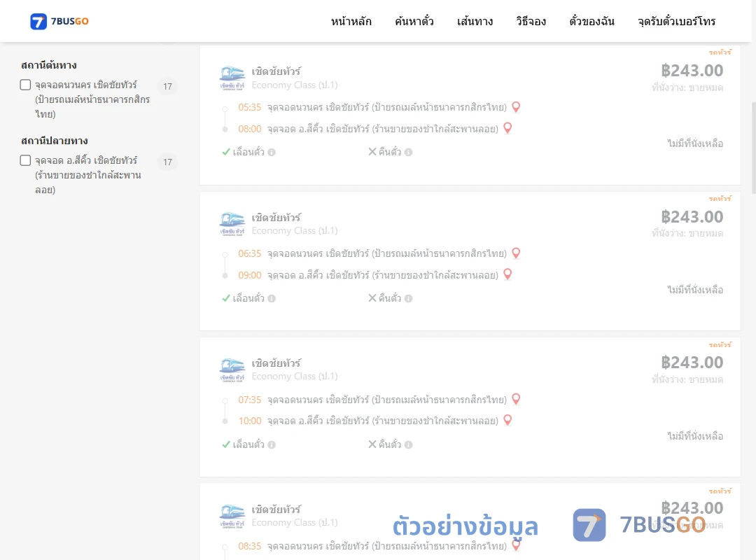Check destination station จุดจอด อ.สีคิ้ว filter
The height and width of the screenshot is (560, 756).
pos(26,160)
